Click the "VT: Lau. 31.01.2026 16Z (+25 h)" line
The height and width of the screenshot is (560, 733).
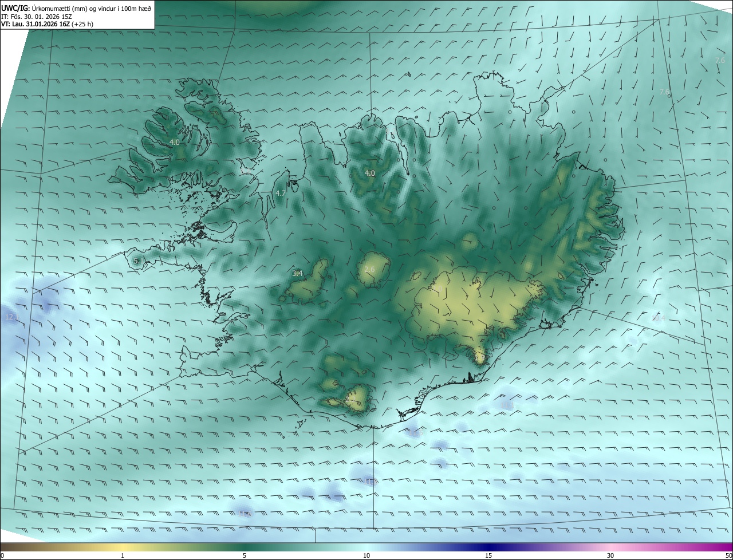(x=47, y=24)
